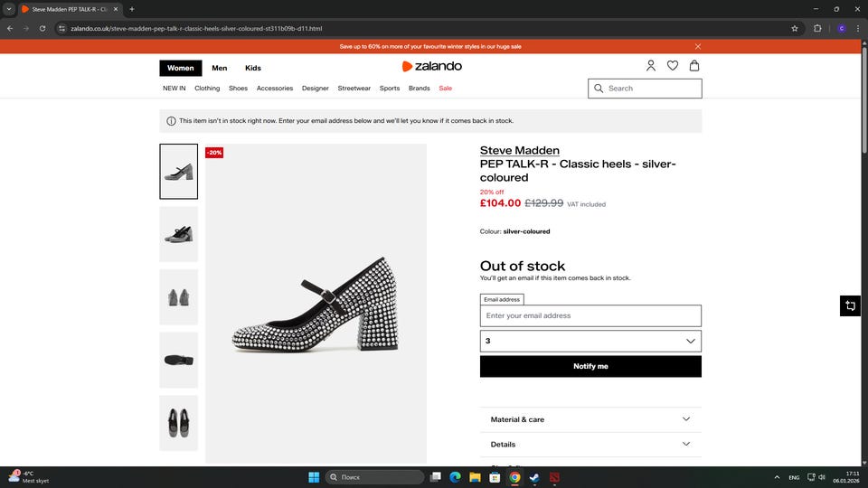Go back to previous page
868x488 pixels.
tap(10, 28)
